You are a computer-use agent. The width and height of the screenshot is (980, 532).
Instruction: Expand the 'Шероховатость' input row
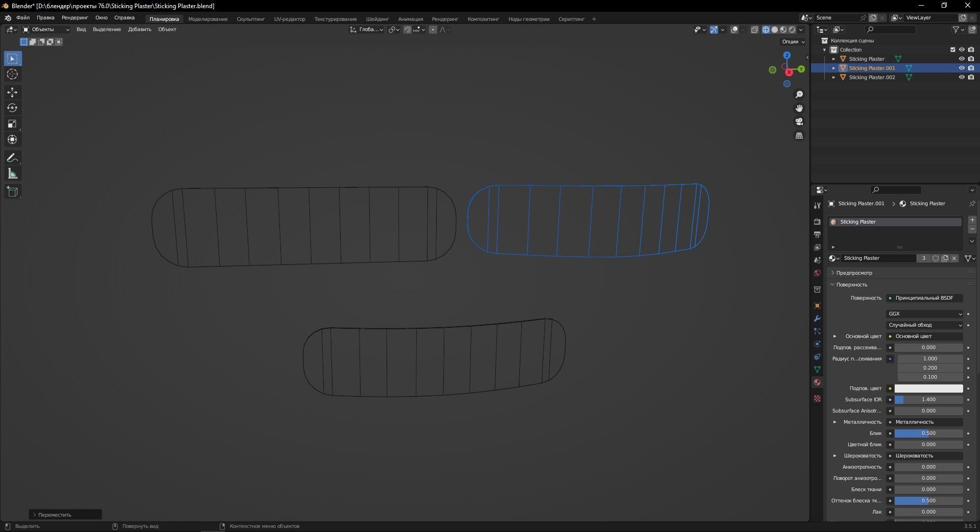[x=835, y=456]
